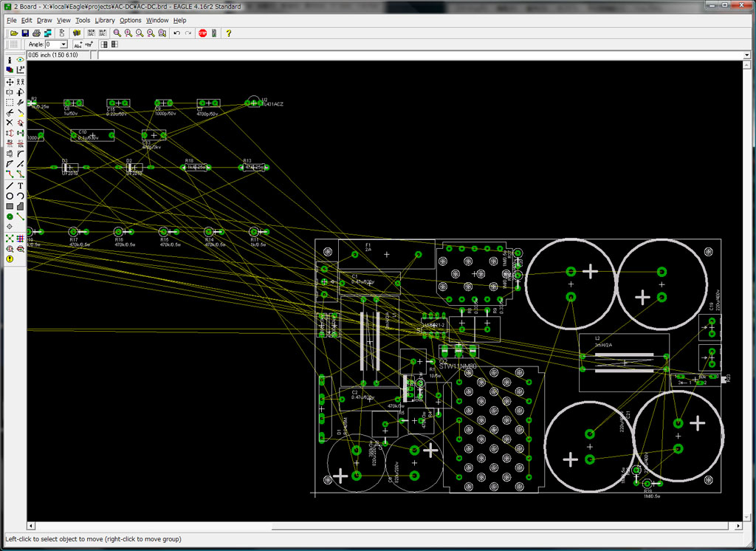Run the DRC design rule check
The image size is (756, 551).
pos(20,249)
